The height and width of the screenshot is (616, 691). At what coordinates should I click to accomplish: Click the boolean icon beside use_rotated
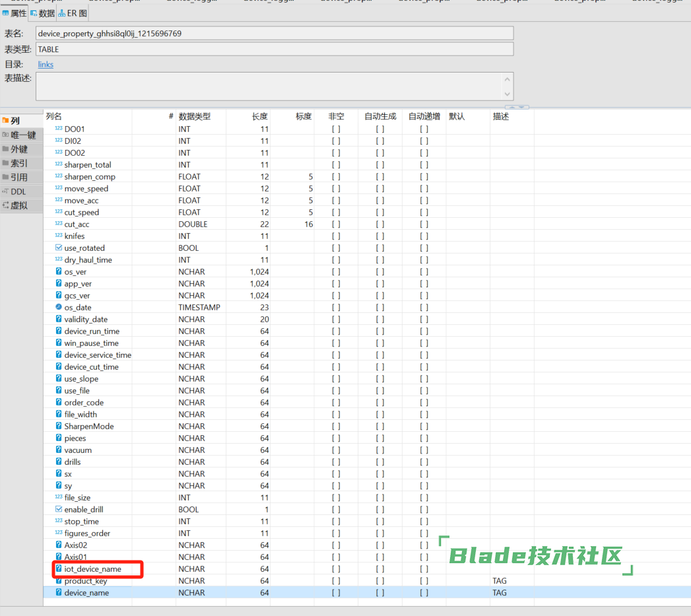click(59, 248)
